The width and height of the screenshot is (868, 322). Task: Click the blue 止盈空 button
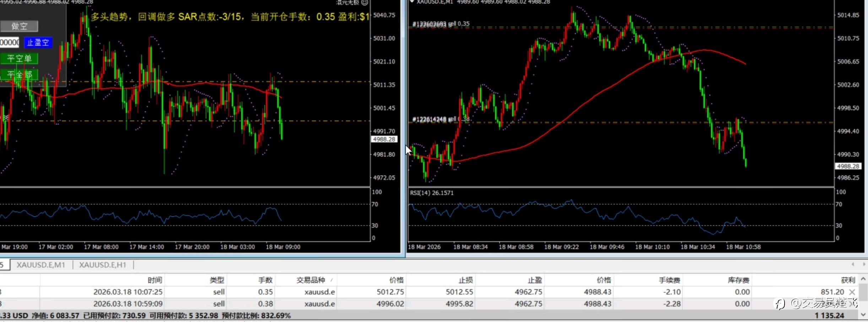pyautogui.click(x=38, y=43)
